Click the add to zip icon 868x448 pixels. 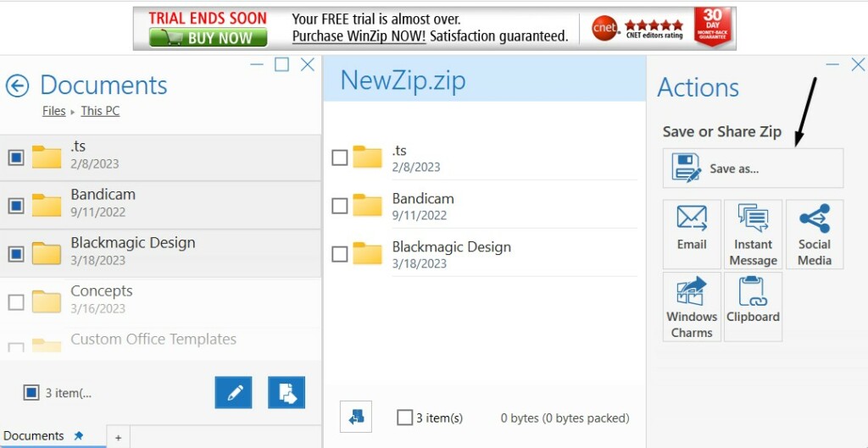pos(287,392)
